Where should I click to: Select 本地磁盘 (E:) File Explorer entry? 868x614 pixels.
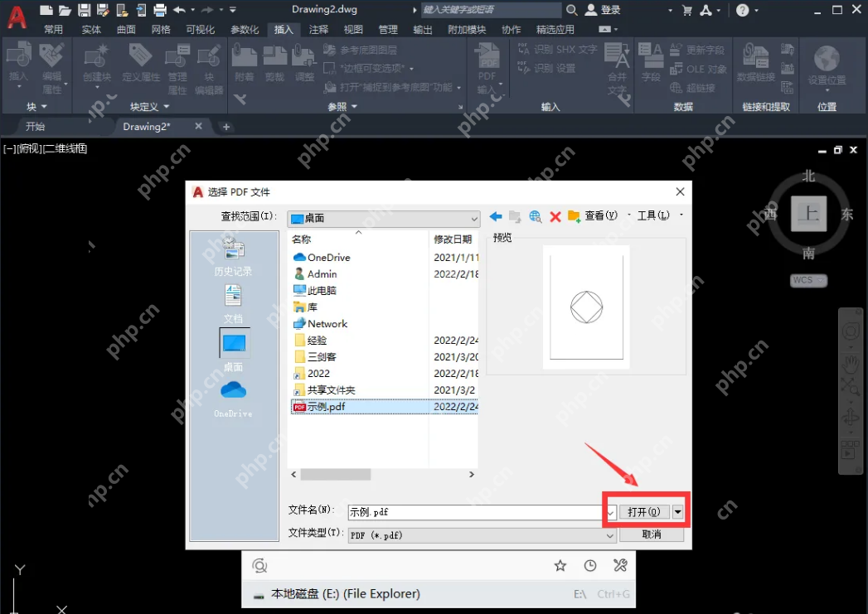(439, 594)
